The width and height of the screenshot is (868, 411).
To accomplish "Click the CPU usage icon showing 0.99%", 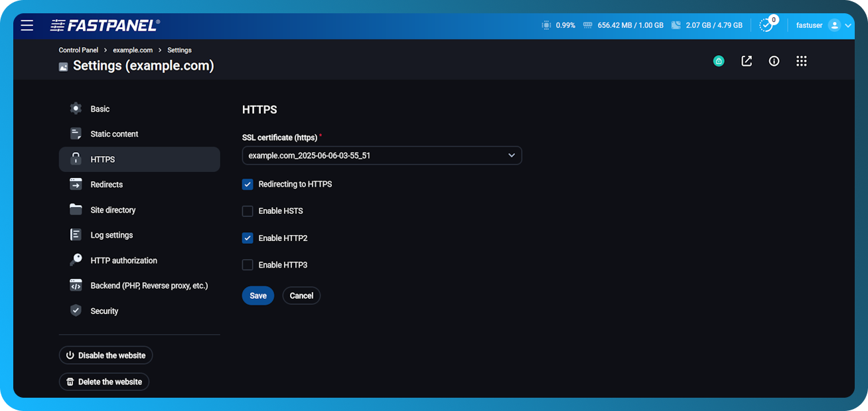I will (x=545, y=25).
